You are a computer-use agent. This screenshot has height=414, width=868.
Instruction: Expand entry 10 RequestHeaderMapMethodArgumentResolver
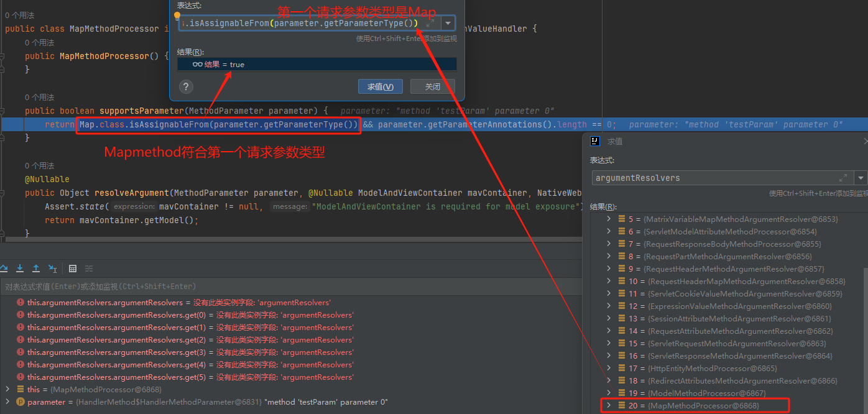tap(609, 281)
